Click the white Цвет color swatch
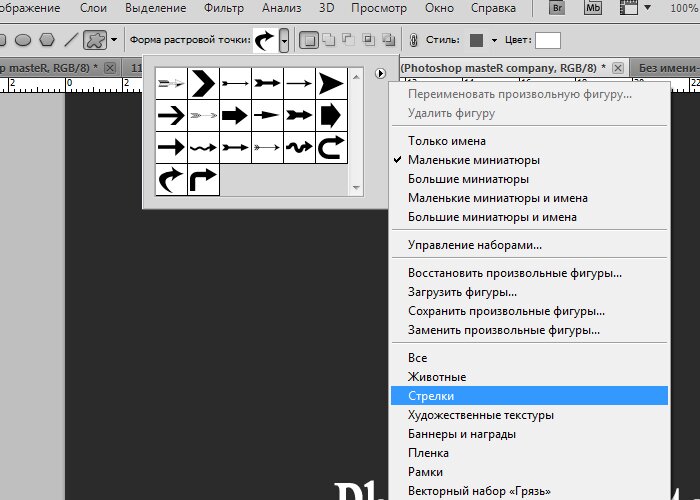 pyautogui.click(x=548, y=41)
